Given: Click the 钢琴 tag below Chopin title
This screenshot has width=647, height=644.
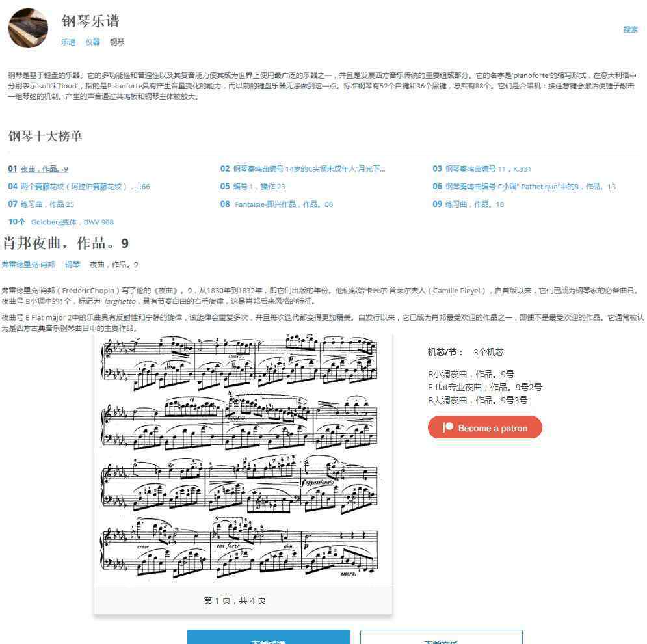Looking at the screenshot, I should [72, 264].
